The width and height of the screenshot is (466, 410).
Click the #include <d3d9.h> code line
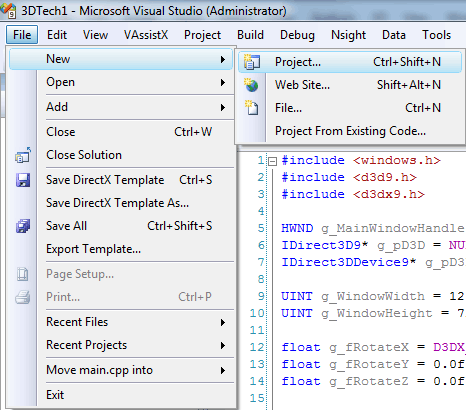click(x=349, y=177)
